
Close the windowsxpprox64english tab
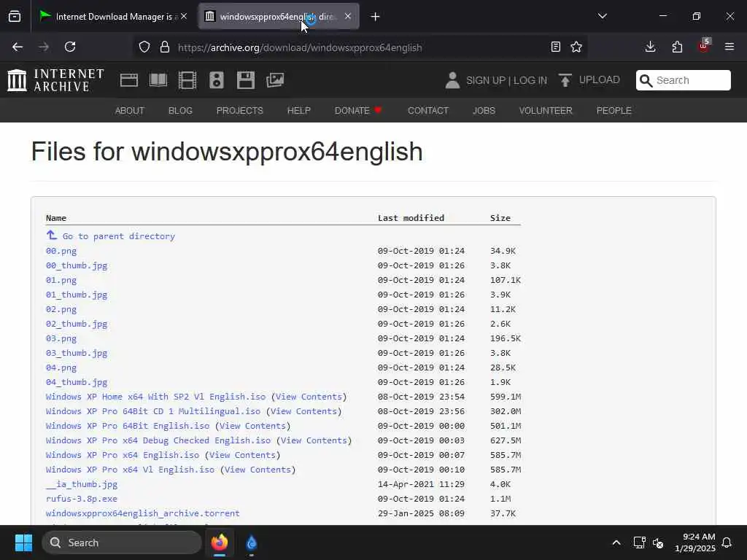point(348,16)
